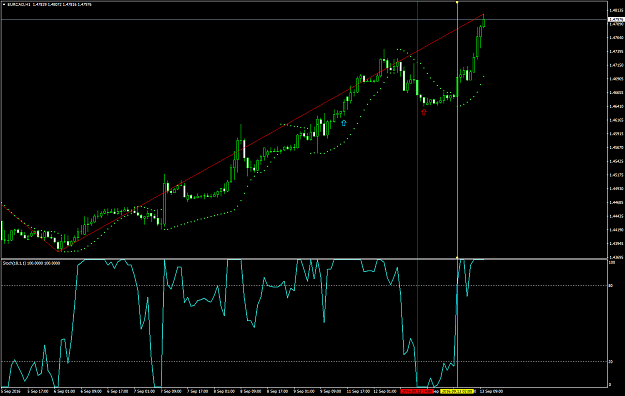625x396 pixels.
Task: Click the stochastic level 80 axis label
Action: coord(611,286)
